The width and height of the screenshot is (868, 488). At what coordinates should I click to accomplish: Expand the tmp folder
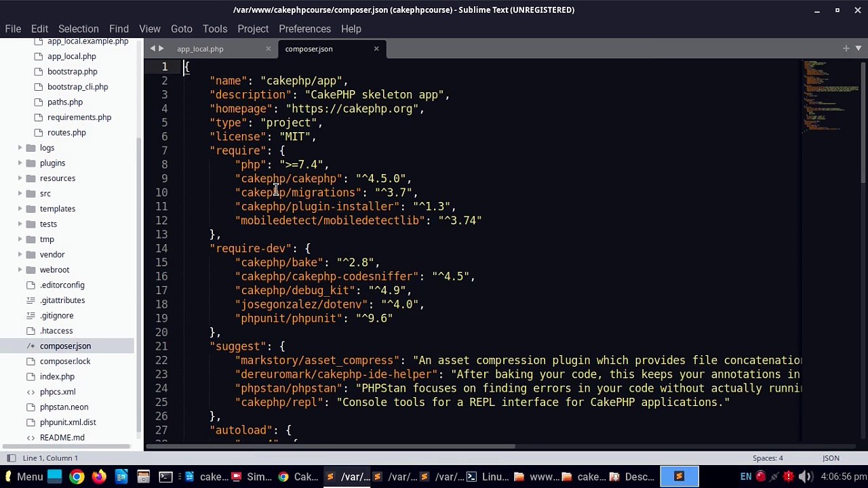pyautogui.click(x=20, y=239)
